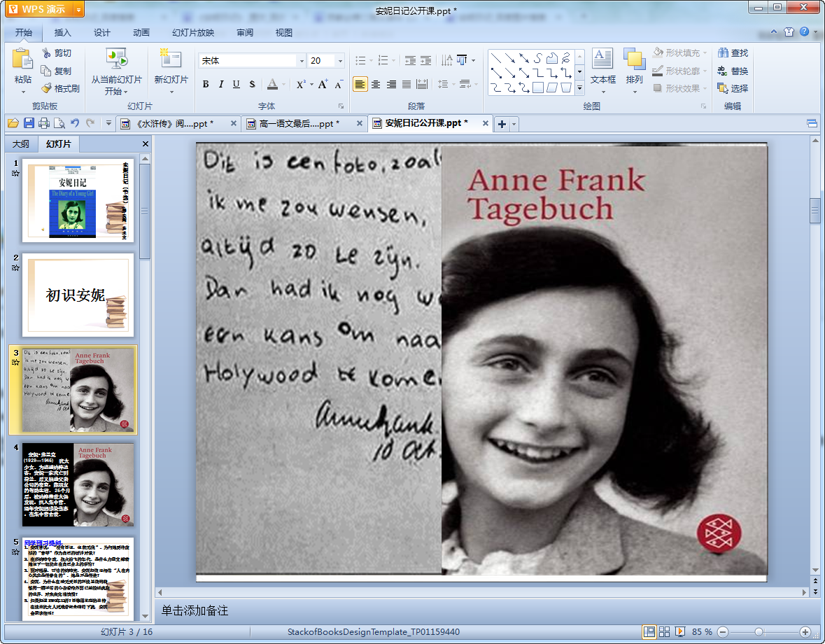Click the numbered list icon
This screenshot has width=825, height=644.
tap(383, 60)
